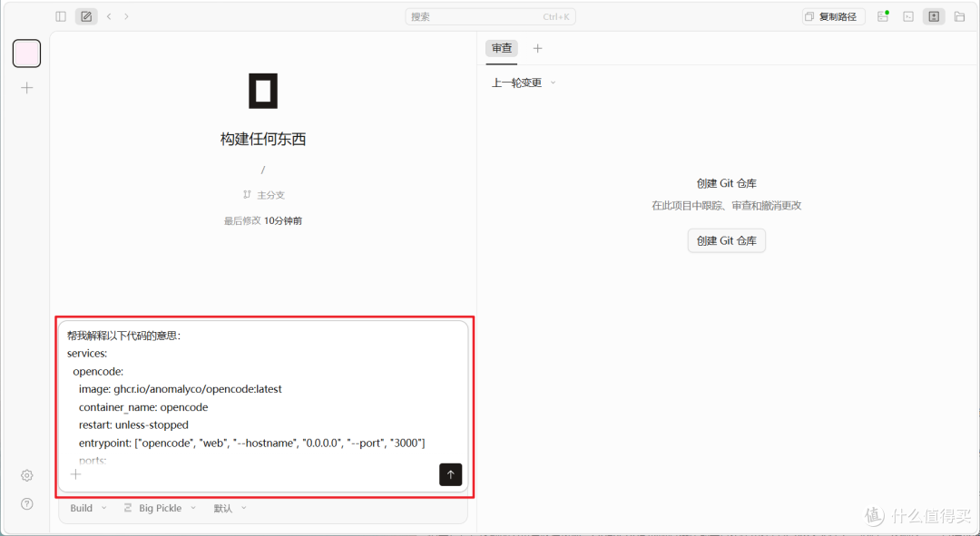This screenshot has width=980, height=536.
Task: Open the server status icon with green dot
Action: tap(883, 17)
